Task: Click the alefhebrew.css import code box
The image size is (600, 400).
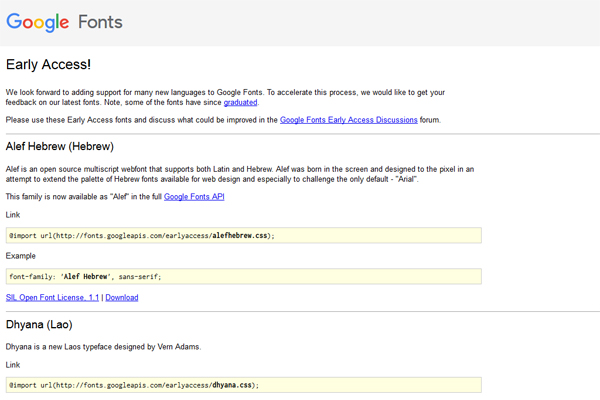Action: pyautogui.click(x=244, y=235)
